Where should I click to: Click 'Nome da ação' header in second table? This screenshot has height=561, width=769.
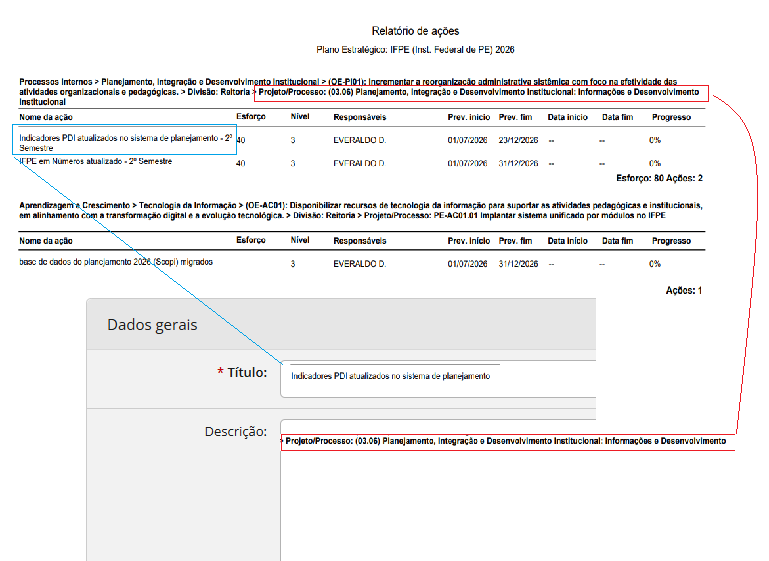pos(46,241)
